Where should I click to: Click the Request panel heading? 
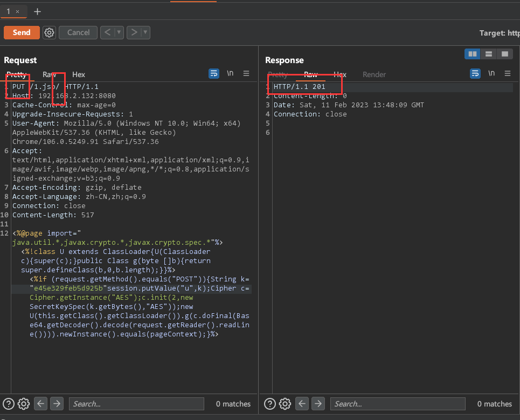click(x=20, y=60)
